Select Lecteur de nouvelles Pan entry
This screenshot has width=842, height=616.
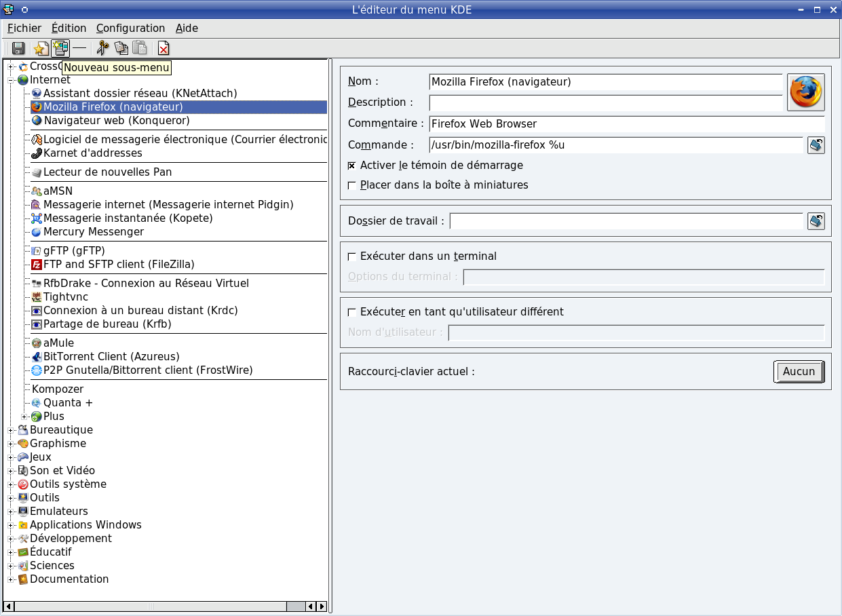click(x=108, y=172)
